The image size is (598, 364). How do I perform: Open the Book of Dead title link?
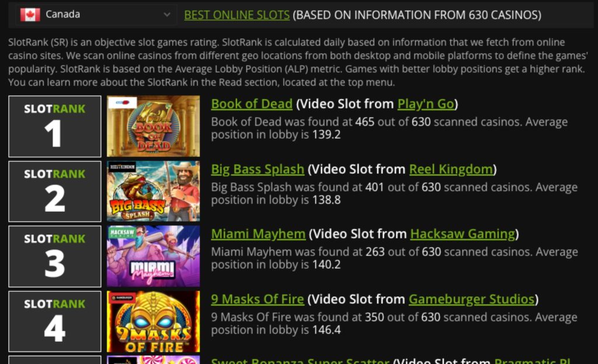coord(252,104)
